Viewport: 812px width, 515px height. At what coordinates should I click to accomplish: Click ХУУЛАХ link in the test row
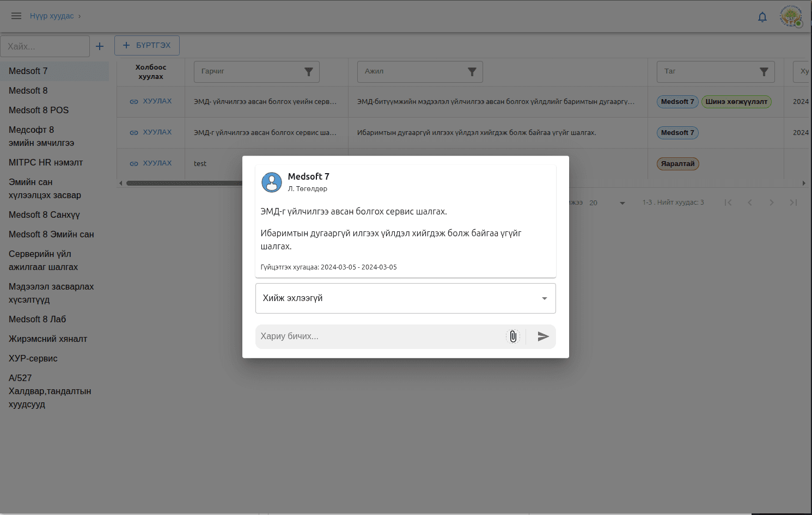[x=151, y=163]
